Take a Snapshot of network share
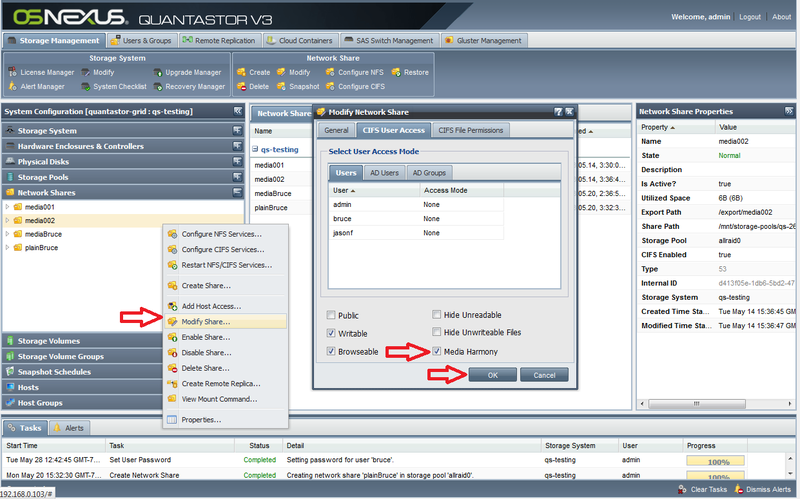Screen dimensions: 800x499 pos(298,87)
